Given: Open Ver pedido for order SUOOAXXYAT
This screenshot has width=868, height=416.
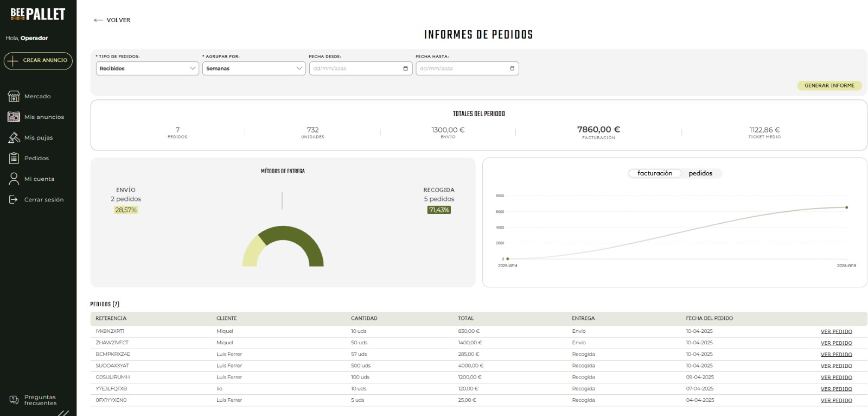Looking at the screenshot, I should [x=835, y=366].
